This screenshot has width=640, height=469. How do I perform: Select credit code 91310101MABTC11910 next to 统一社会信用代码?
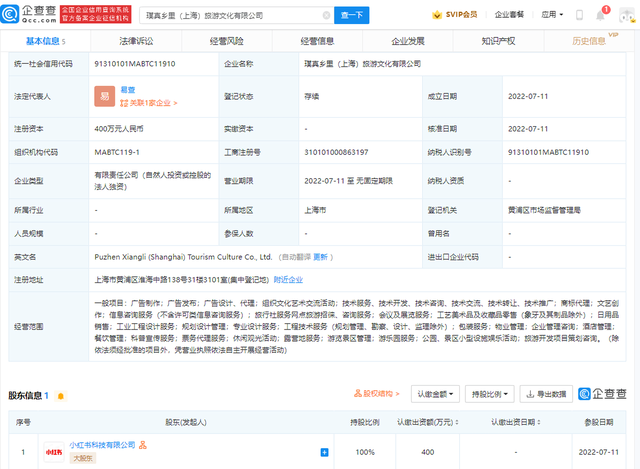(x=135, y=64)
